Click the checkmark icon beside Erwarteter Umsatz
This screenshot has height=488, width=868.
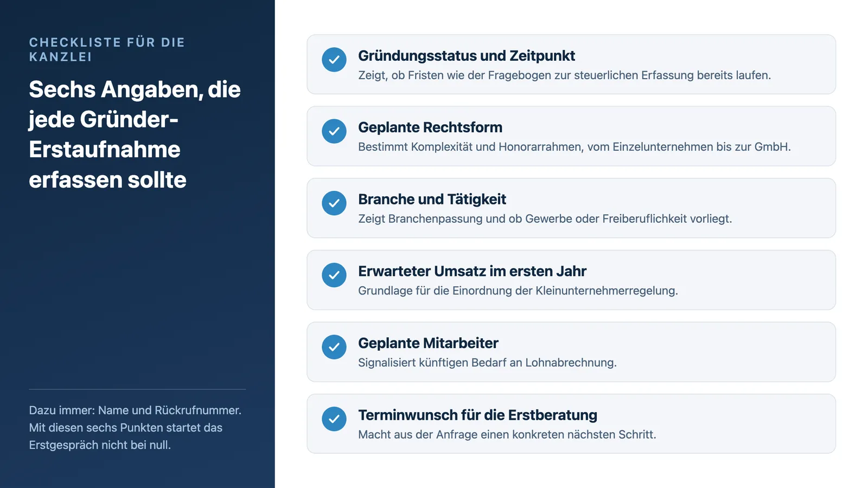334,275
